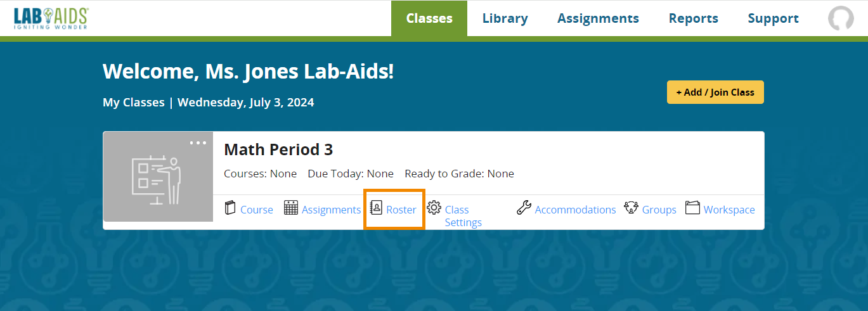
Task: Click the Course book icon
Action: click(x=230, y=208)
